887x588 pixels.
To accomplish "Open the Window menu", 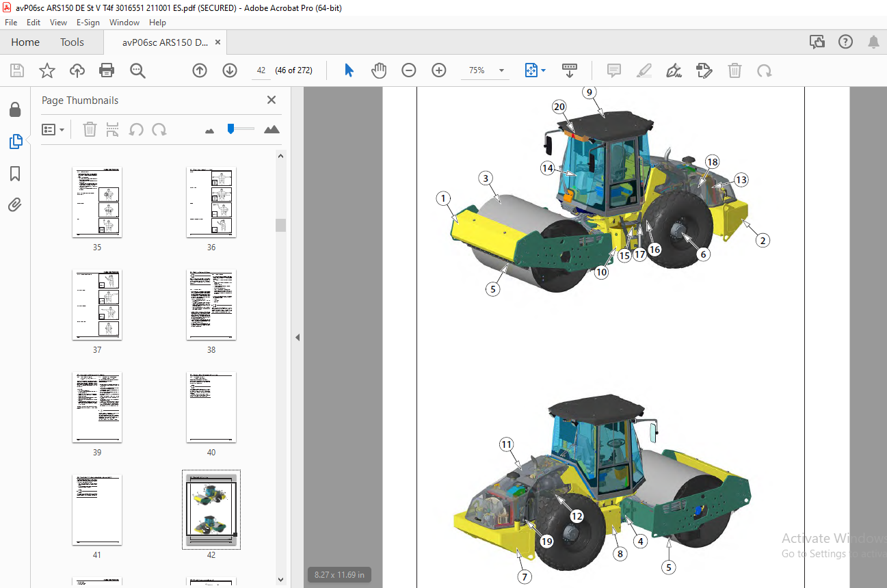I will point(124,23).
